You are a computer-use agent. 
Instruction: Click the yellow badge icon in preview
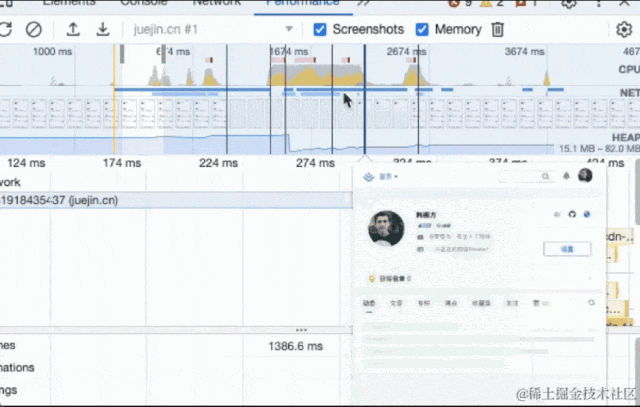371,279
